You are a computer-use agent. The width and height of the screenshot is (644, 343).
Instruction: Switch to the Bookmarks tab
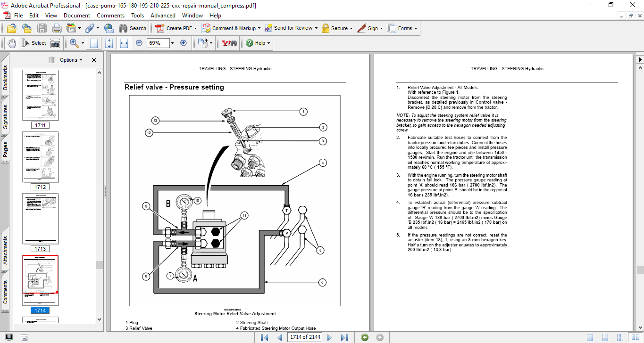click(x=5, y=77)
